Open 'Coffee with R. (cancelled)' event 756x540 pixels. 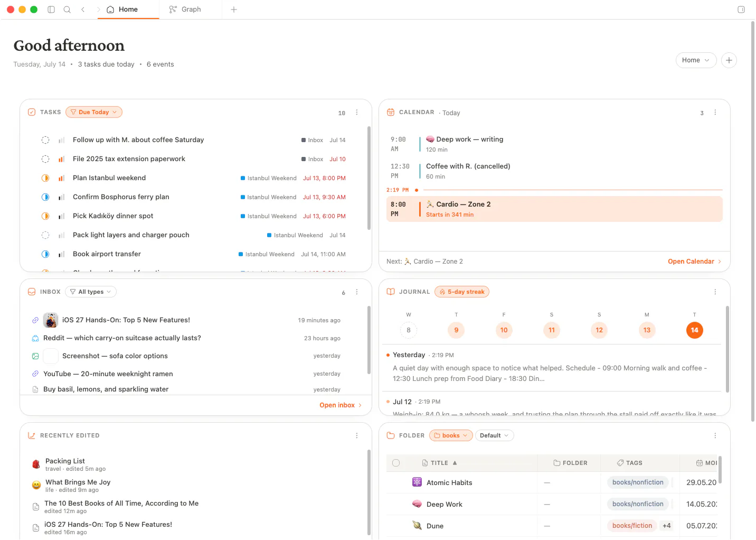click(x=554, y=171)
